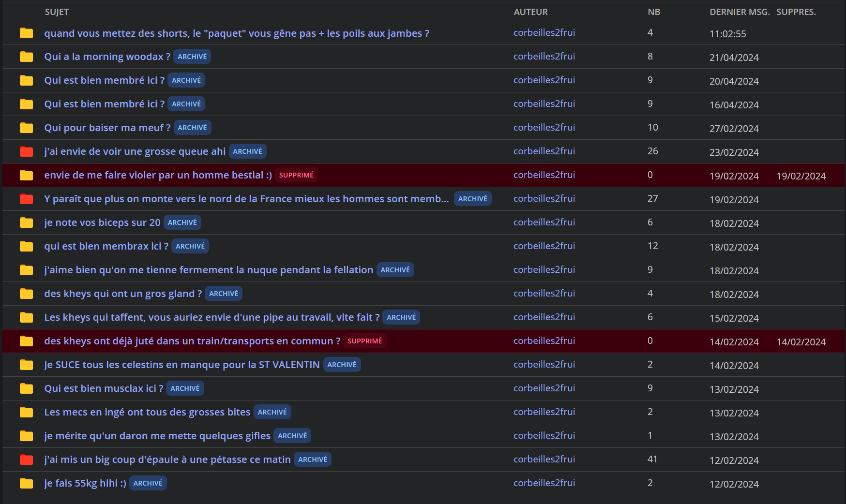Click the 11:02:55 last message timestamp
The width and height of the screenshot is (846, 504).
click(x=727, y=34)
